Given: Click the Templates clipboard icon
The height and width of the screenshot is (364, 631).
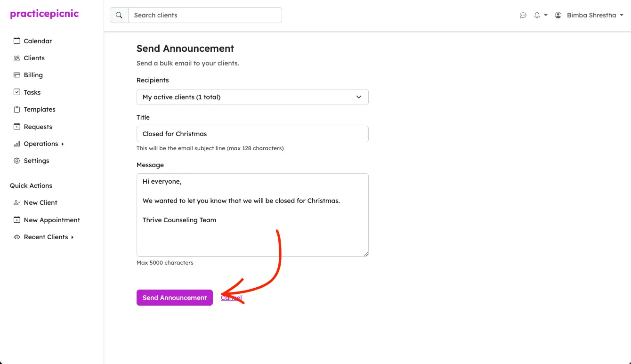Looking at the screenshot, I should tap(17, 109).
